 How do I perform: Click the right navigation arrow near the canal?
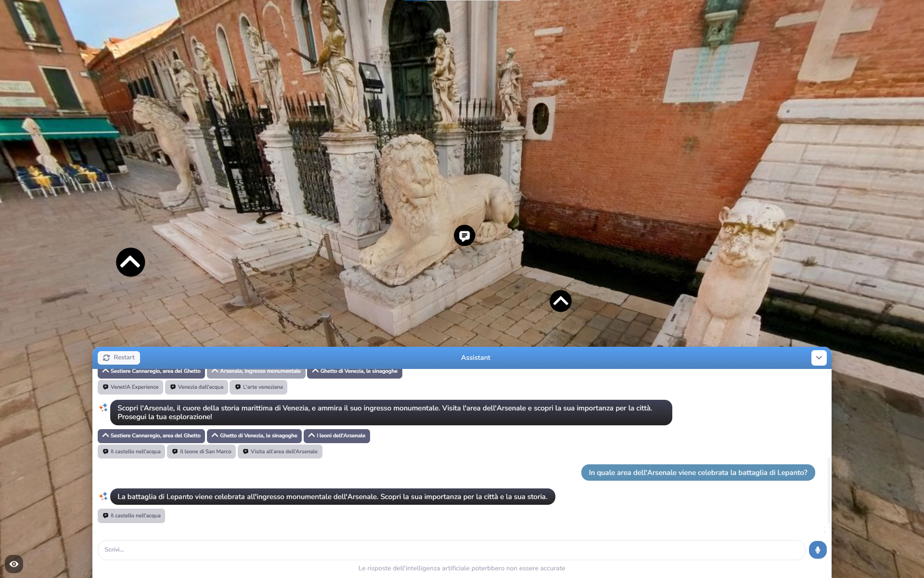[x=560, y=302]
